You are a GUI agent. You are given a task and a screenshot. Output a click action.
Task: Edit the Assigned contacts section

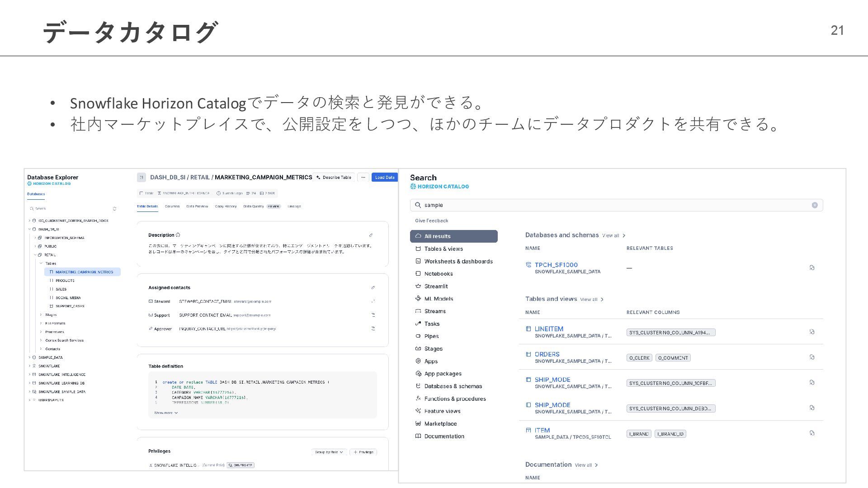373,287
